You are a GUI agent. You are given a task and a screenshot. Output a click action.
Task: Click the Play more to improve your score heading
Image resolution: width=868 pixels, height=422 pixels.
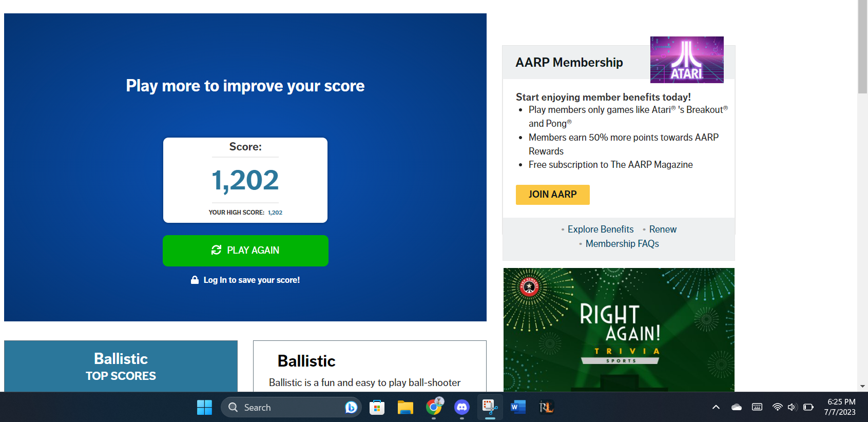(245, 86)
